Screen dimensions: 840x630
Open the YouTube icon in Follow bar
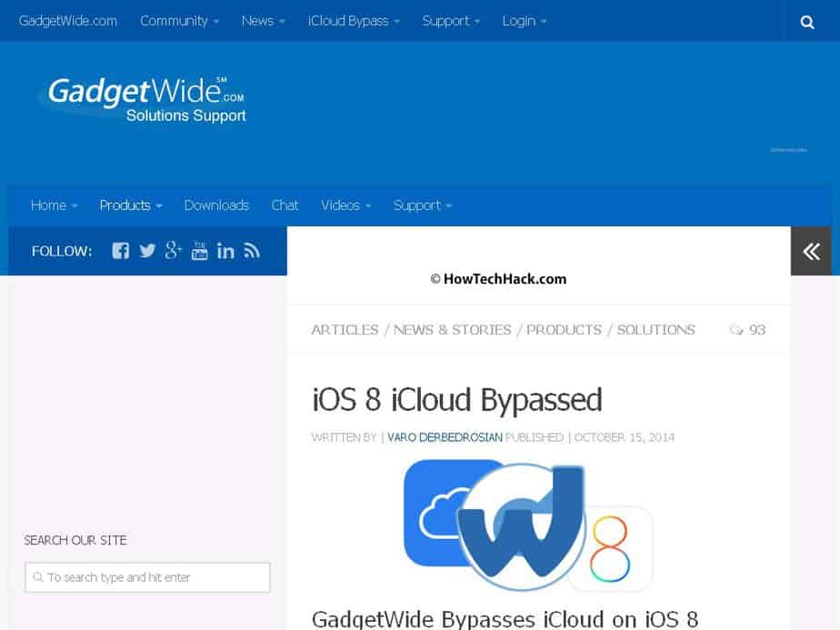[199, 251]
